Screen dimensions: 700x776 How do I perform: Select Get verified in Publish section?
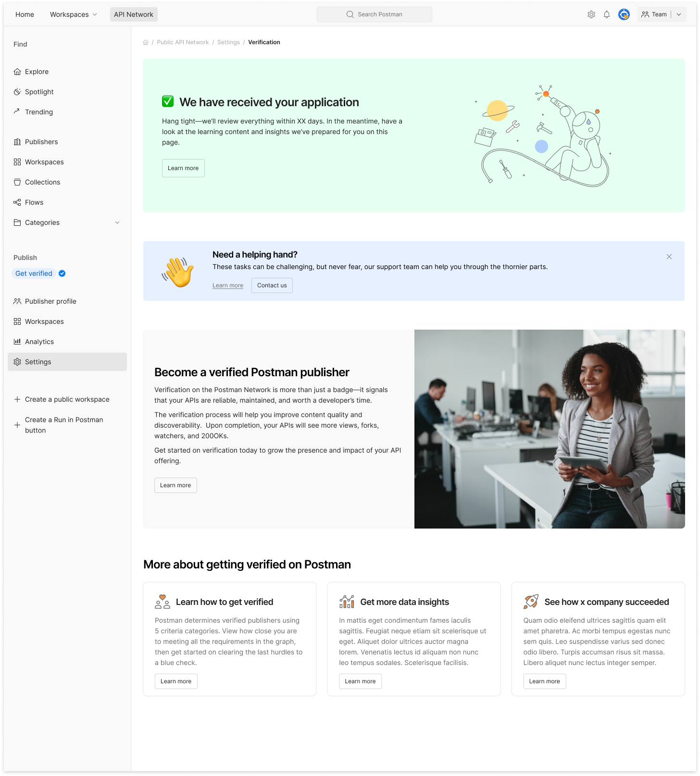[34, 273]
